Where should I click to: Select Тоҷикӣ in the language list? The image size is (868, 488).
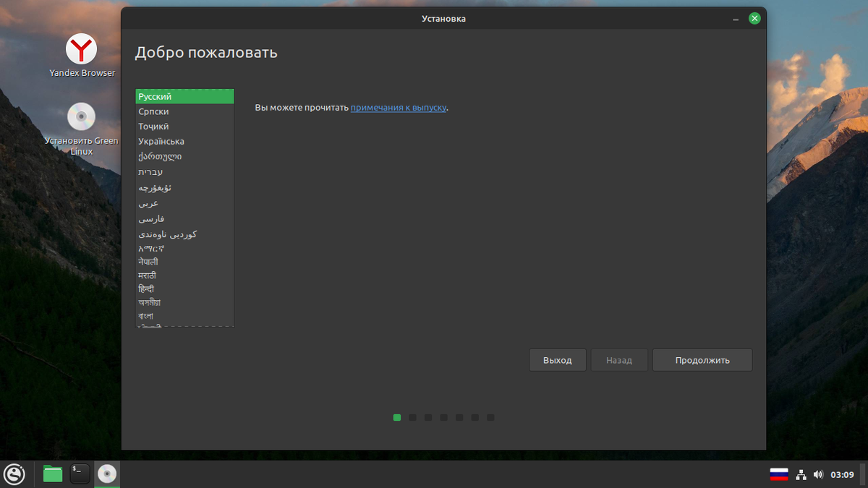(x=185, y=127)
